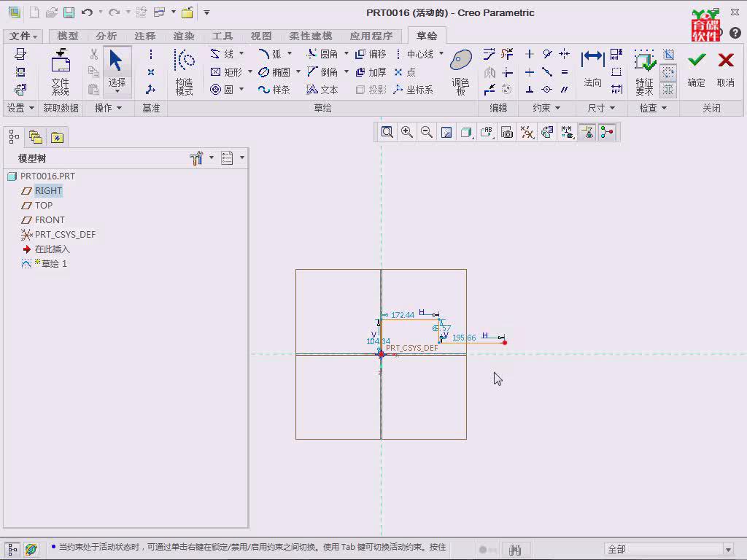Click the Undo arrow icon
The image size is (747, 560).
[87, 13]
